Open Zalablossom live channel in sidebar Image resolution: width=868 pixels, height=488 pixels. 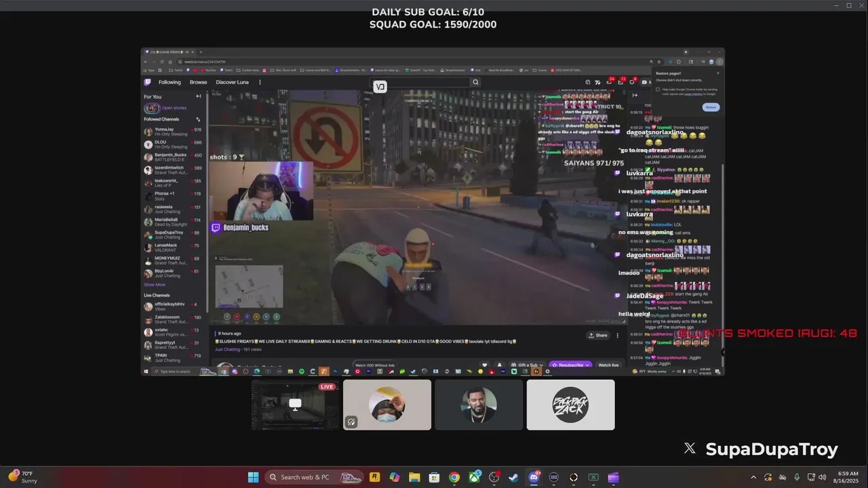(173, 319)
